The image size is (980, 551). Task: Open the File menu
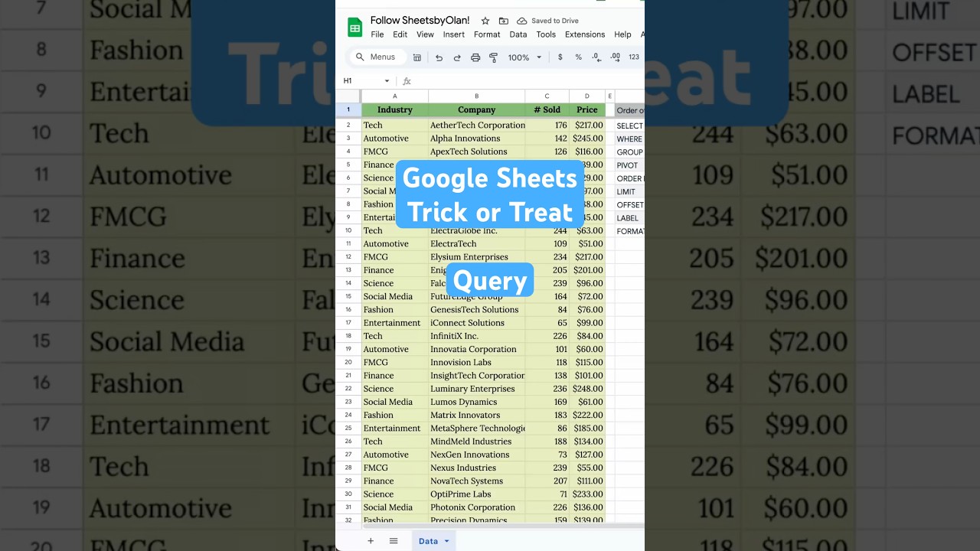(x=377, y=34)
